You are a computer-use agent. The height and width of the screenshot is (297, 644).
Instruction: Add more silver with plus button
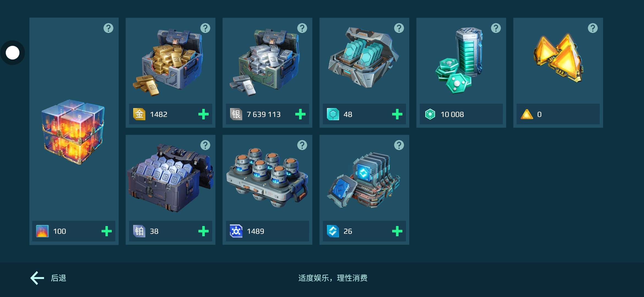click(x=300, y=114)
